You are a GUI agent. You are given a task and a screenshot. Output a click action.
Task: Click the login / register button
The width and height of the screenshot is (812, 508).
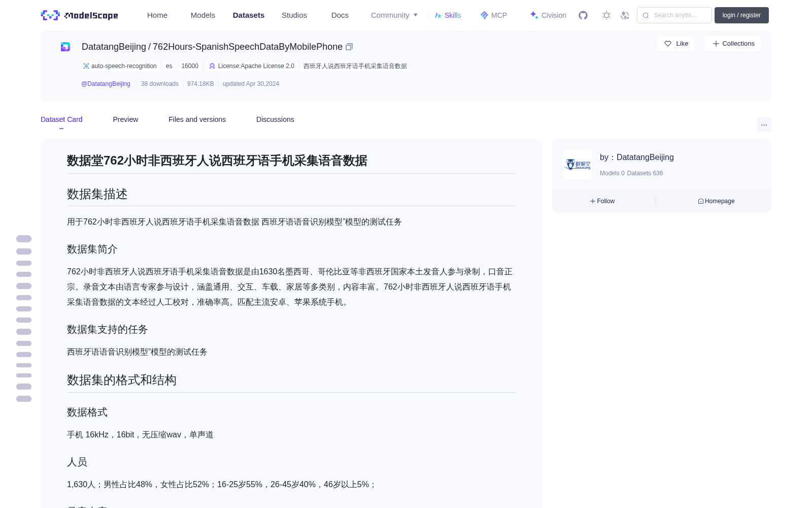[x=741, y=15]
